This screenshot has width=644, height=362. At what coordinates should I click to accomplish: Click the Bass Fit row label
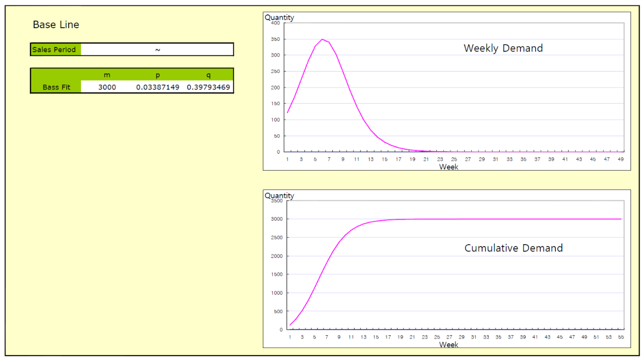point(56,87)
